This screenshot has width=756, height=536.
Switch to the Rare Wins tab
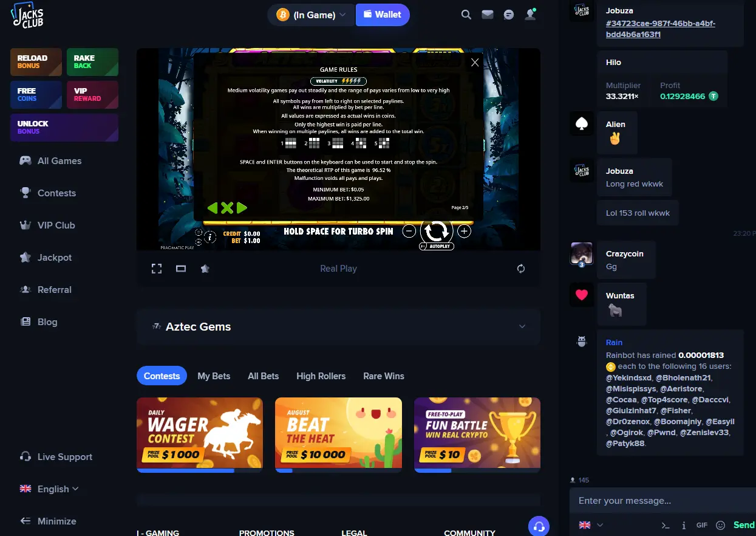(384, 376)
